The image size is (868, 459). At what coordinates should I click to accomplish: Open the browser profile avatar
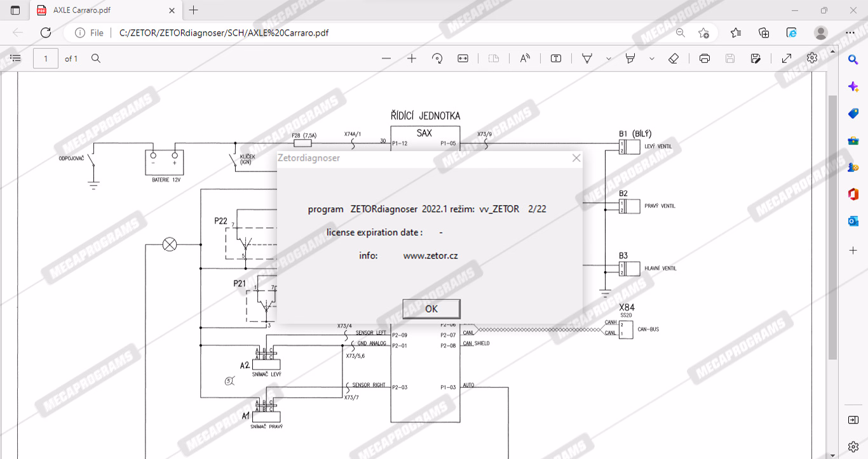pyautogui.click(x=821, y=33)
